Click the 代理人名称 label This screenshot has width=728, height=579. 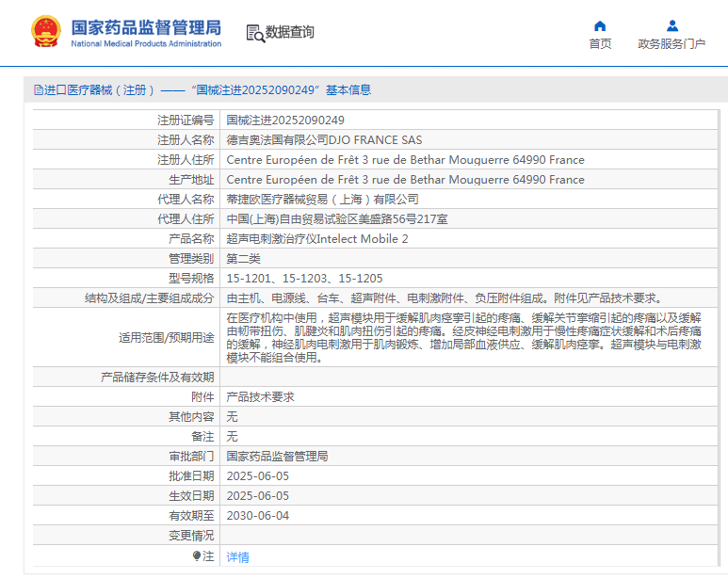point(186,200)
